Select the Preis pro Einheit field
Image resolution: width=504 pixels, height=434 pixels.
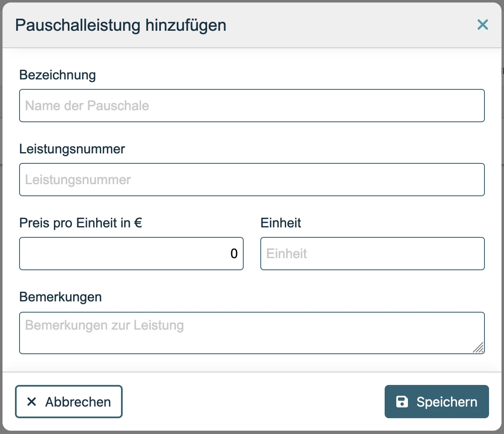pos(131,254)
